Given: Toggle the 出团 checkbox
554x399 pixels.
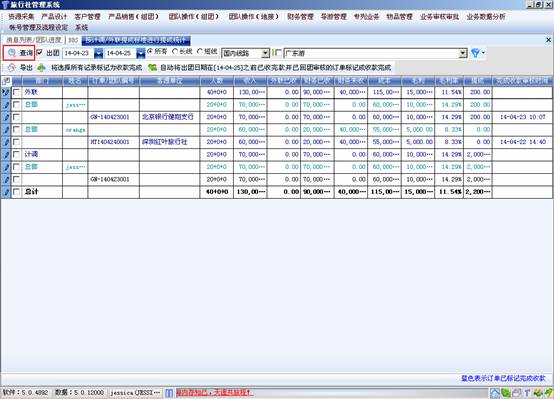Looking at the screenshot, I should 40,52.
